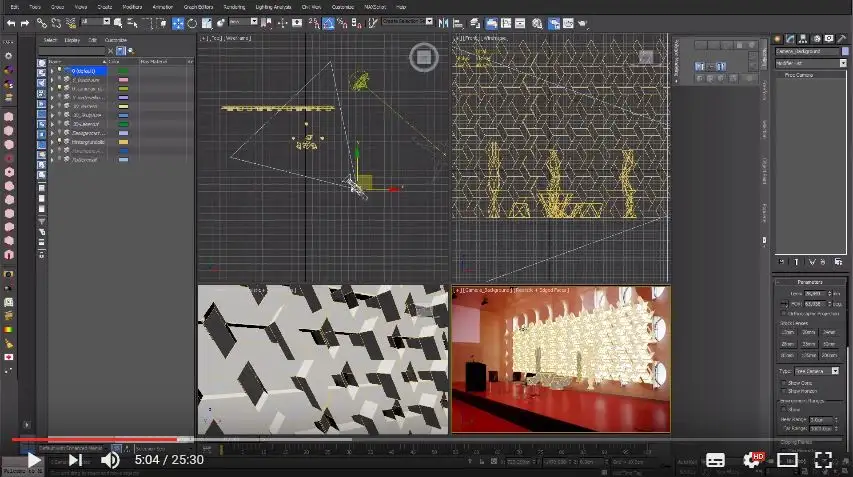Screen dimensions: 853x477
Task: Set stock lens to 200mm
Action: [830, 355]
